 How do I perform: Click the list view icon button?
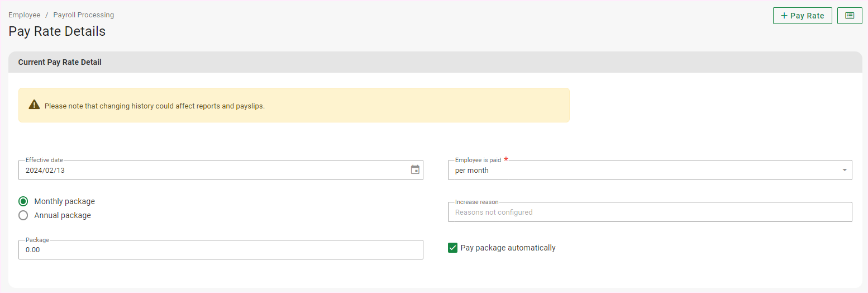[x=850, y=16]
